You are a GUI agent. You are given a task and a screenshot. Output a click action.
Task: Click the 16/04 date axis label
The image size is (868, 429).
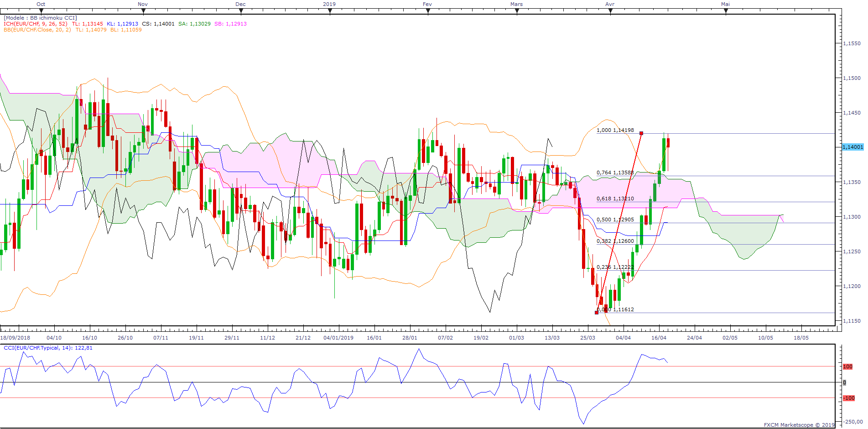pos(659,338)
